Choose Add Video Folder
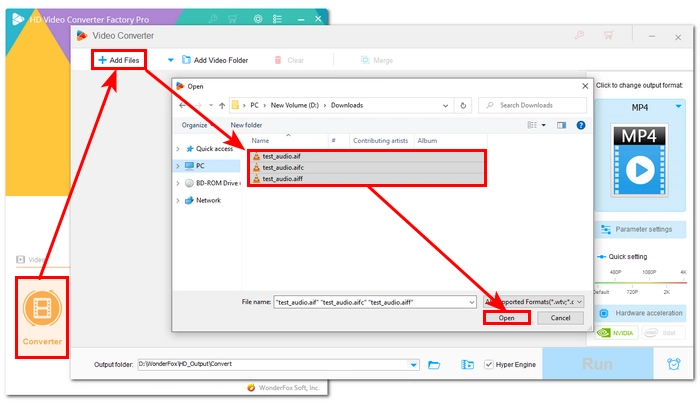Image resolution: width=700 pixels, height=405 pixels. pyautogui.click(x=215, y=60)
